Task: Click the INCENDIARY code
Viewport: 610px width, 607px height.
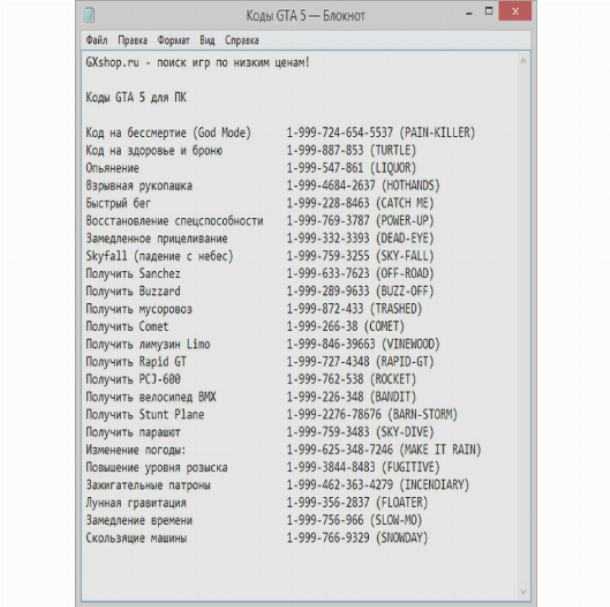Action: point(378,485)
